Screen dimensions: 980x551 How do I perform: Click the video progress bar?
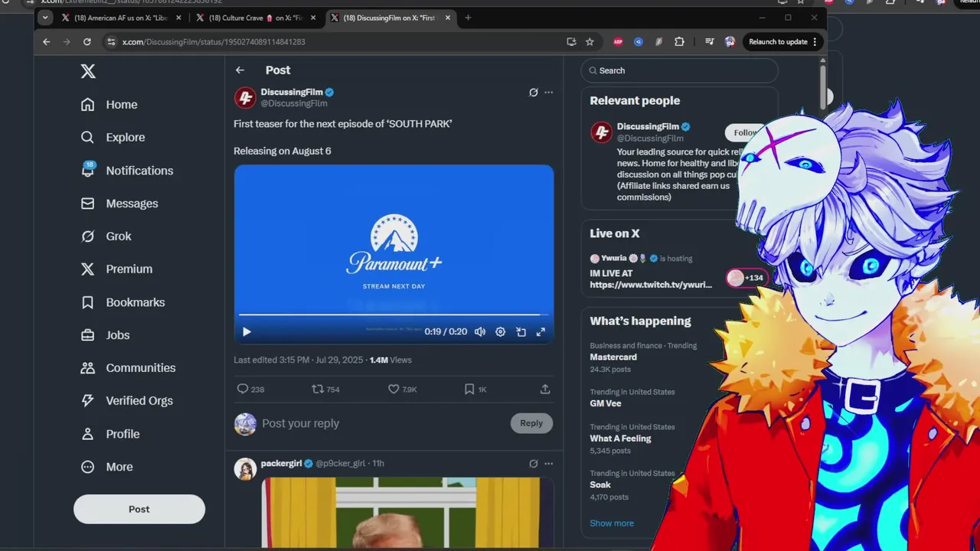point(394,315)
